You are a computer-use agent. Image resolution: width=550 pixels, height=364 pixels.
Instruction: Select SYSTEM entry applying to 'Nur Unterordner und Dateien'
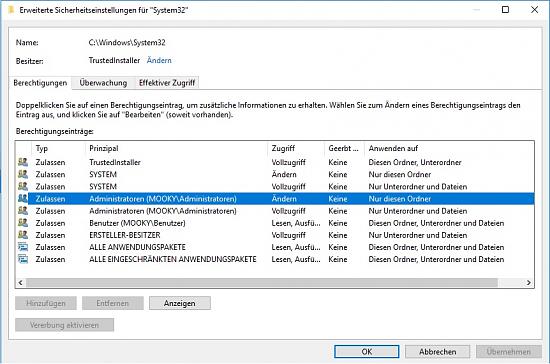[276, 187]
